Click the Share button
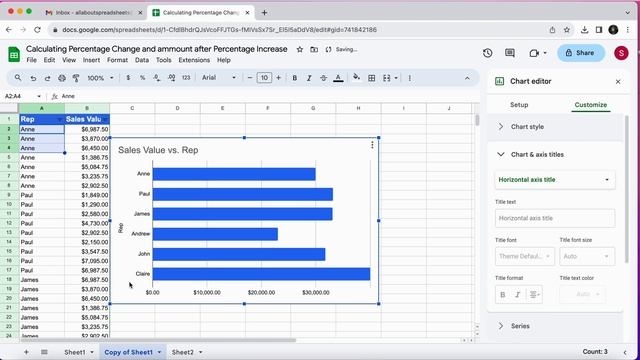The height and width of the screenshot is (360, 640). coord(580,53)
